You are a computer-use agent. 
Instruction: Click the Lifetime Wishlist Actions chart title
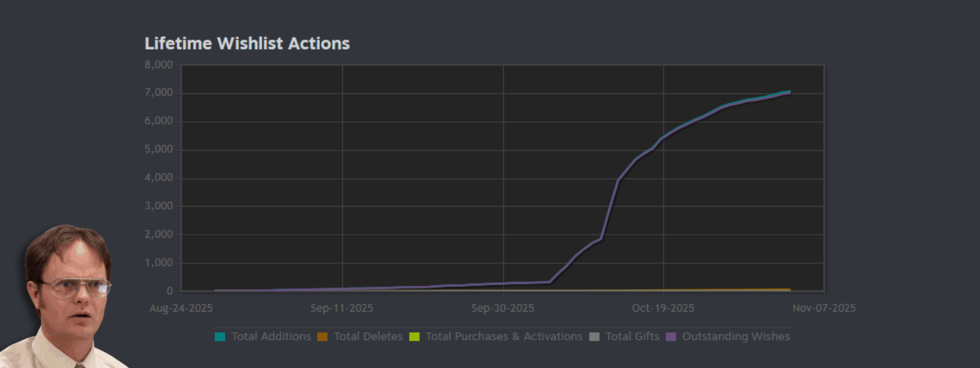(x=247, y=43)
